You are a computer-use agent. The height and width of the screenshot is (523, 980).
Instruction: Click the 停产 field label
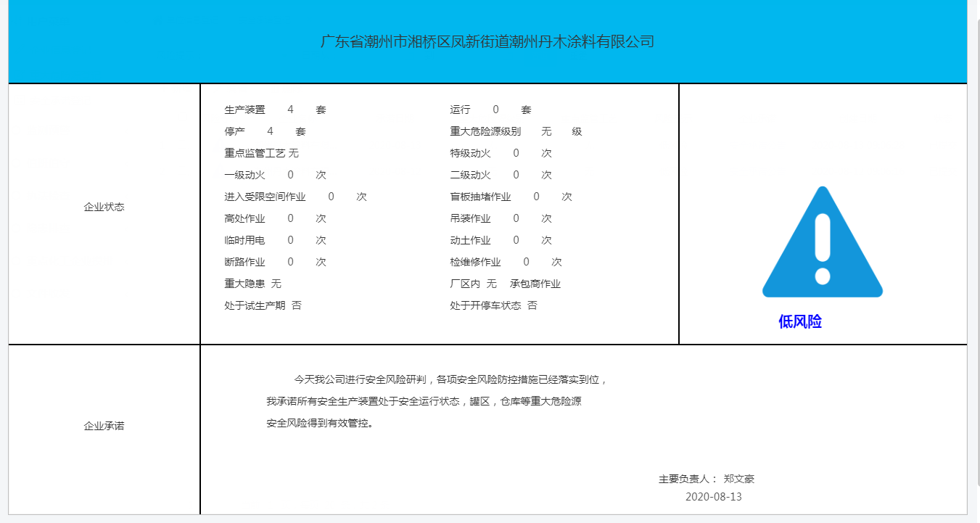point(234,131)
